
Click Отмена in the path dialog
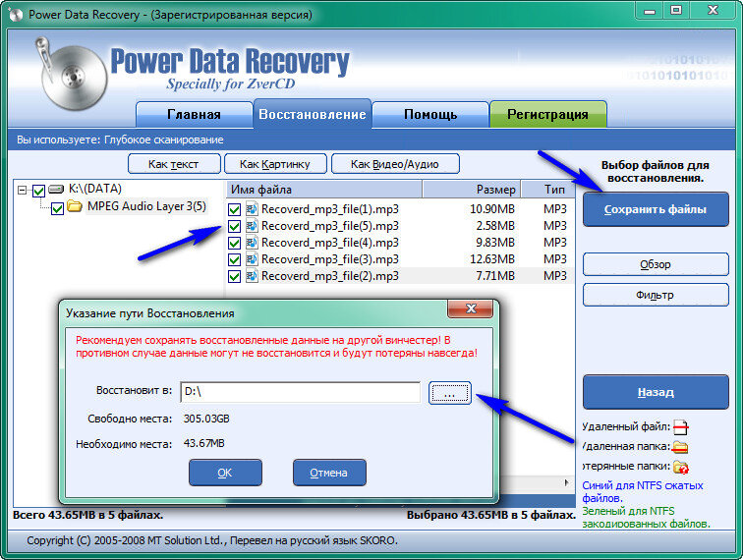point(329,473)
